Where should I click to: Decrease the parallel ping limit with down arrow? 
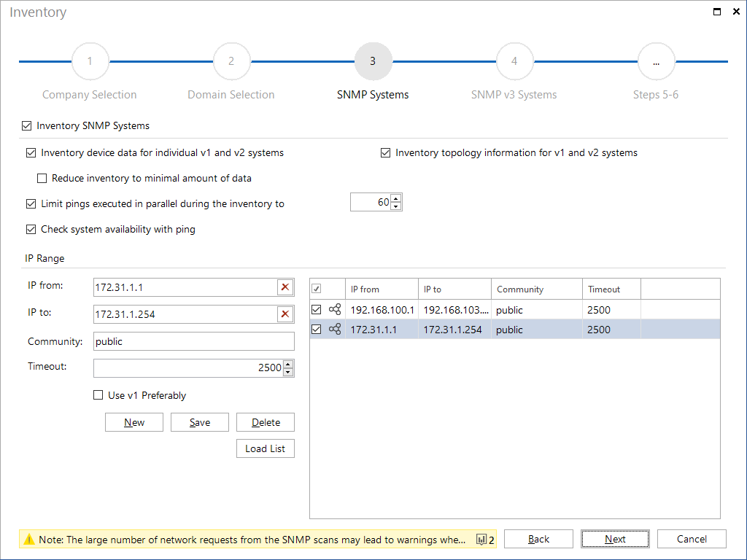tap(396, 206)
